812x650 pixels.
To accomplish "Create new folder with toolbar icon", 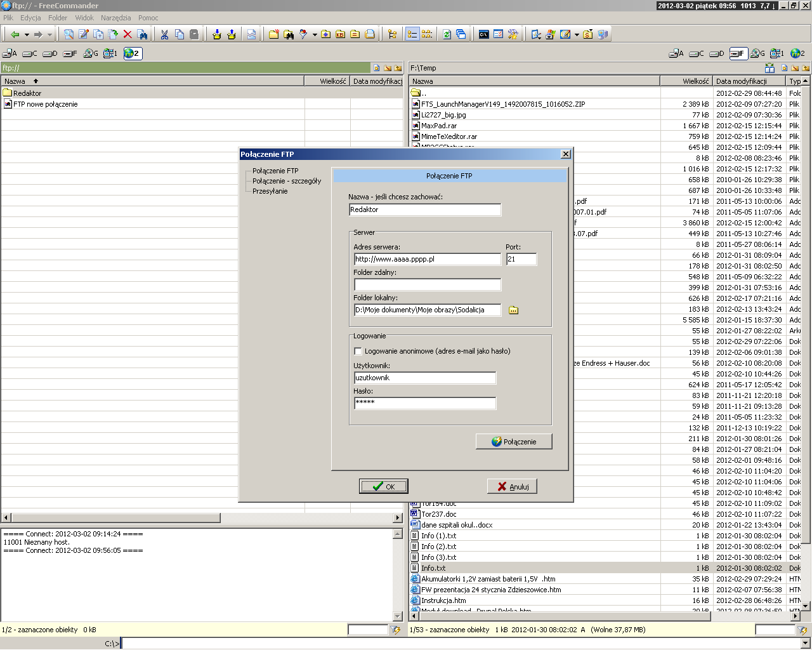I will point(273,34).
